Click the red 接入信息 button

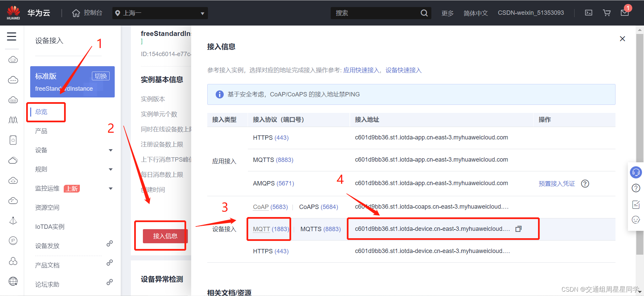[165, 236]
